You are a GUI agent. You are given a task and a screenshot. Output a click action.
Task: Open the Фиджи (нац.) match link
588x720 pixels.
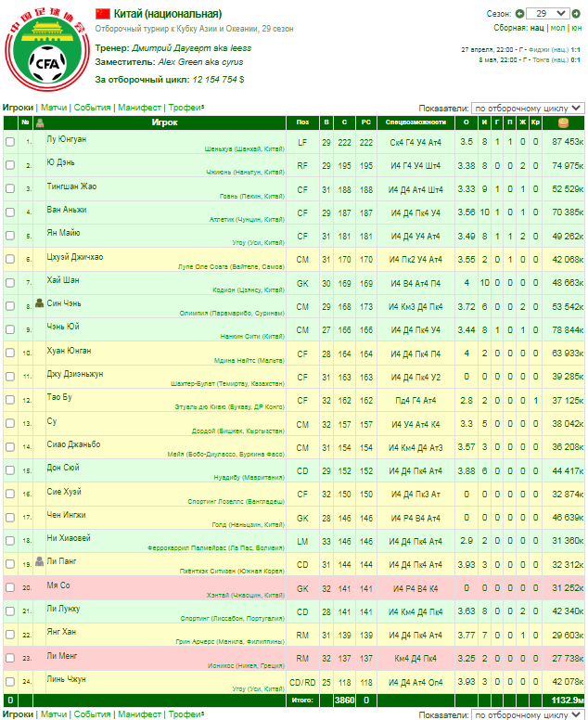548,49
